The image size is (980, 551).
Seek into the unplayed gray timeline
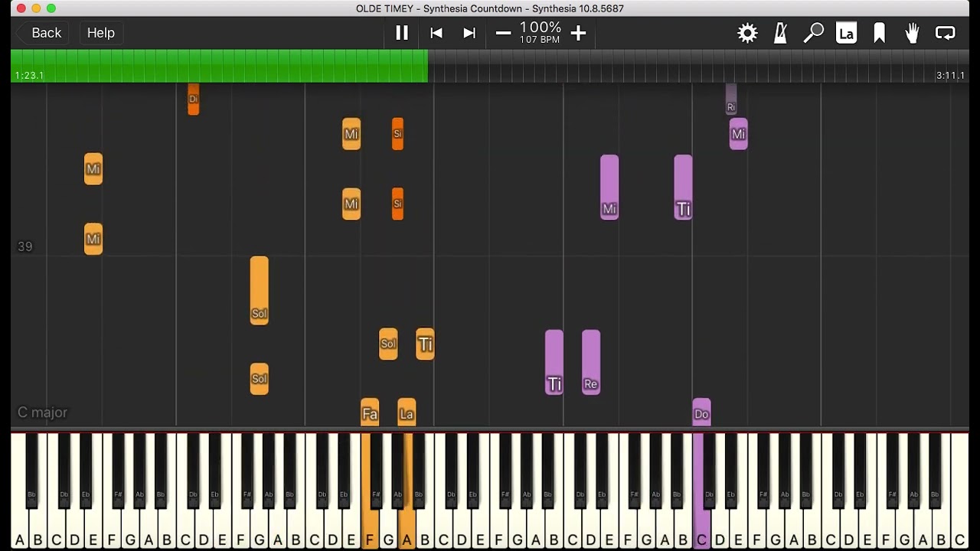pyautogui.click(x=698, y=66)
